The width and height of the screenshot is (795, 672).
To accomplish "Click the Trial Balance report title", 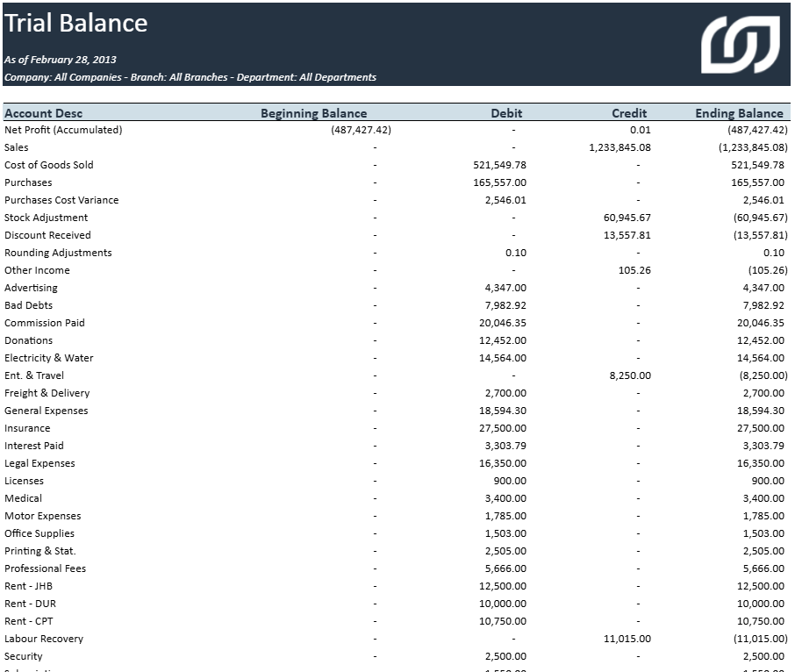I will pos(76,24).
